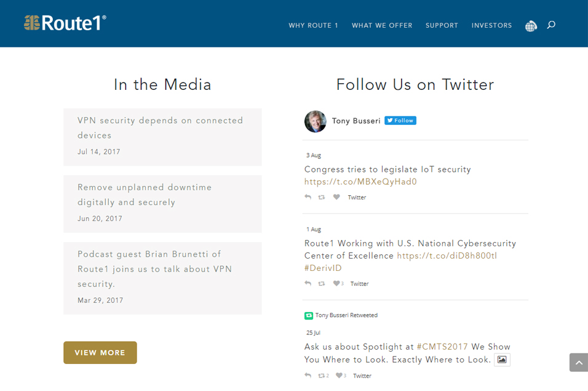Retweet the National Cybersecurity Center tweet
Screen dimensions: 588x391
click(x=322, y=284)
